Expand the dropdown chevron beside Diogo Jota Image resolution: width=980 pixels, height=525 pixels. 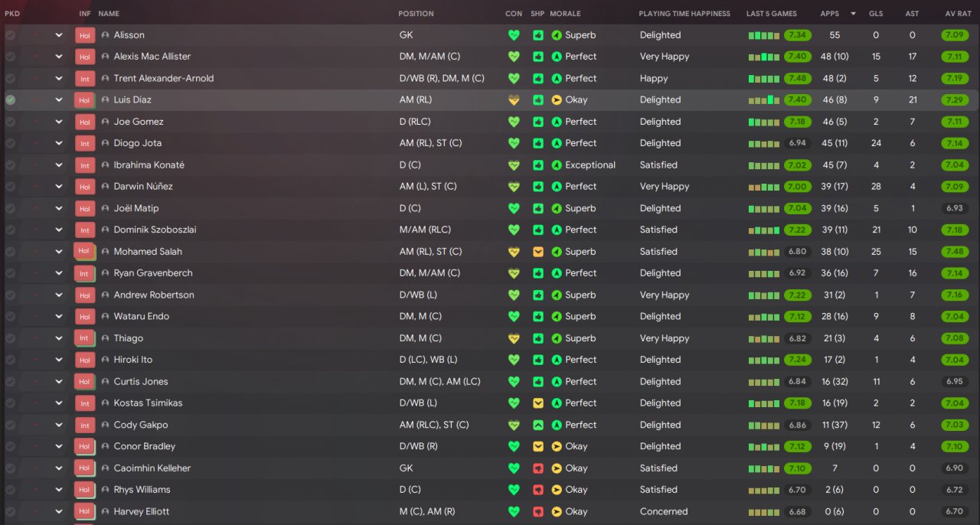pos(59,143)
